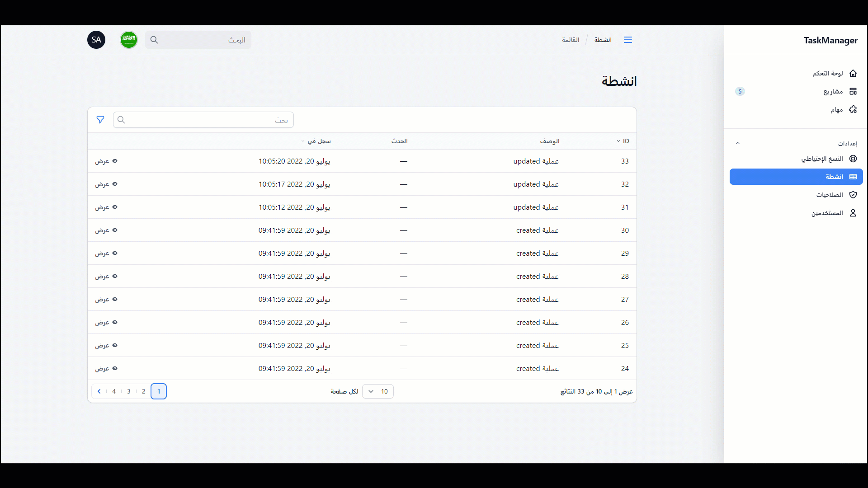This screenshot has height=488, width=868.
Task: Click the list breadcrumb link
Action: pyautogui.click(x=571, y=40)
